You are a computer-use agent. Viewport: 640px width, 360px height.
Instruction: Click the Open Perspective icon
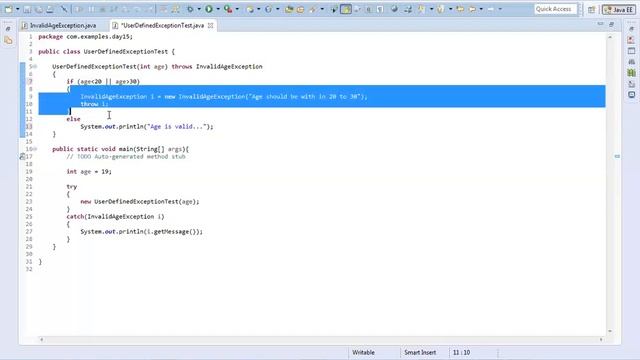coord(591,9)
